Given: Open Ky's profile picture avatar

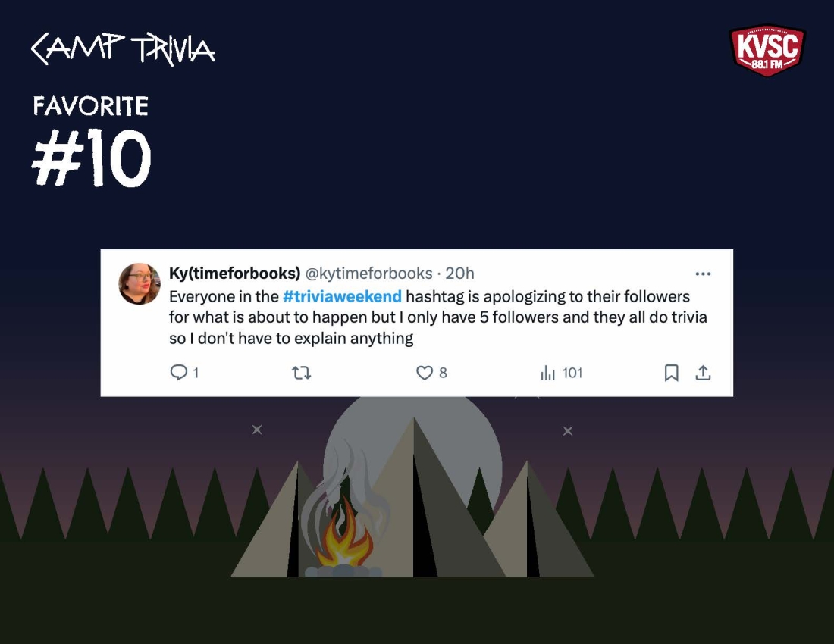Looking at the screenshot, I should coord(140,284).
